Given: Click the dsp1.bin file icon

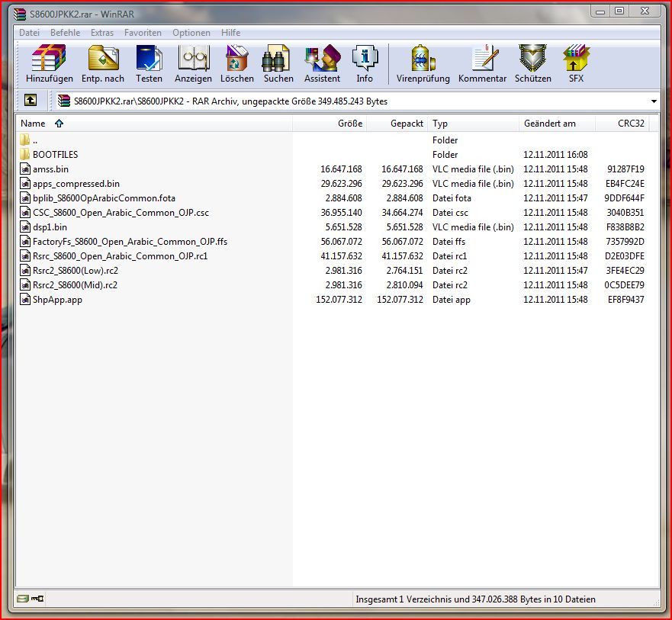Looking at the screenshot, I should pos(25,227).
